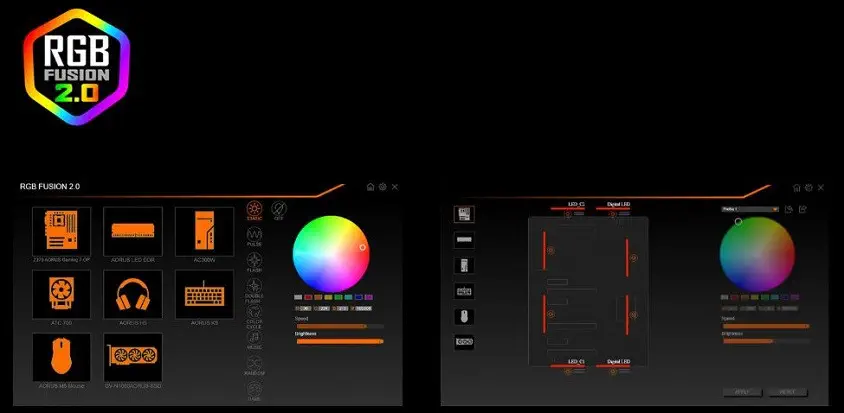Open settings gear in device overview window
This screenshot has width=844, height=413.
tap(383, 187)
